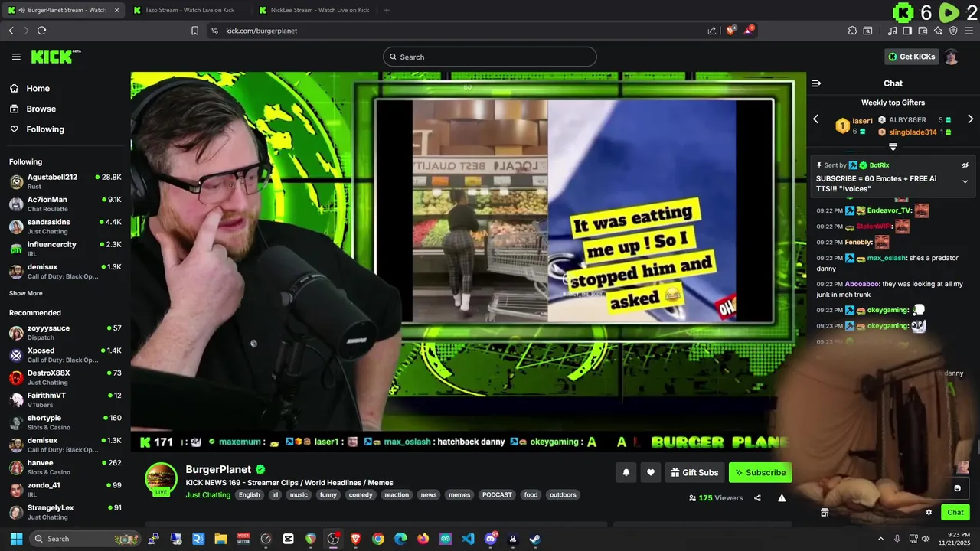Open FairithmVT recommended channel
Viewport: 980px width, 551px height.
click(x=65, y=399)
